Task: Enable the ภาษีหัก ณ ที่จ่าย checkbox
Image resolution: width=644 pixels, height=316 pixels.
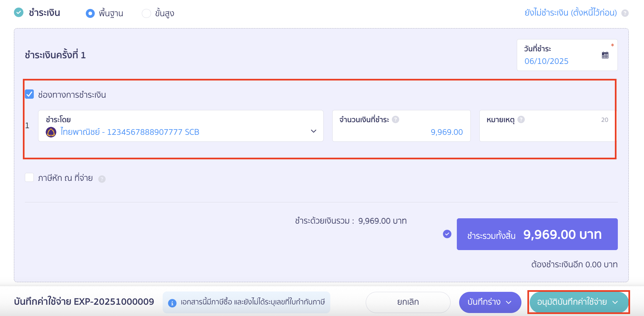Action: tap(29, 178)
